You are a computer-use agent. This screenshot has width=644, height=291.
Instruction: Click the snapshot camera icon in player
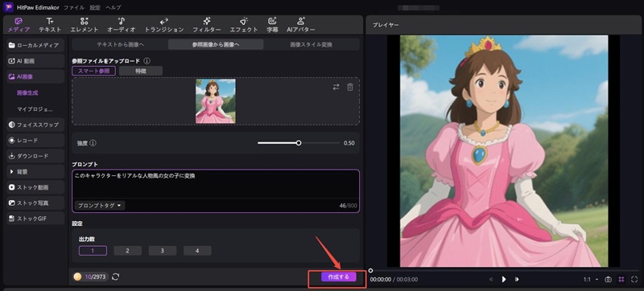pyautogui.click(x=608, y=280)
